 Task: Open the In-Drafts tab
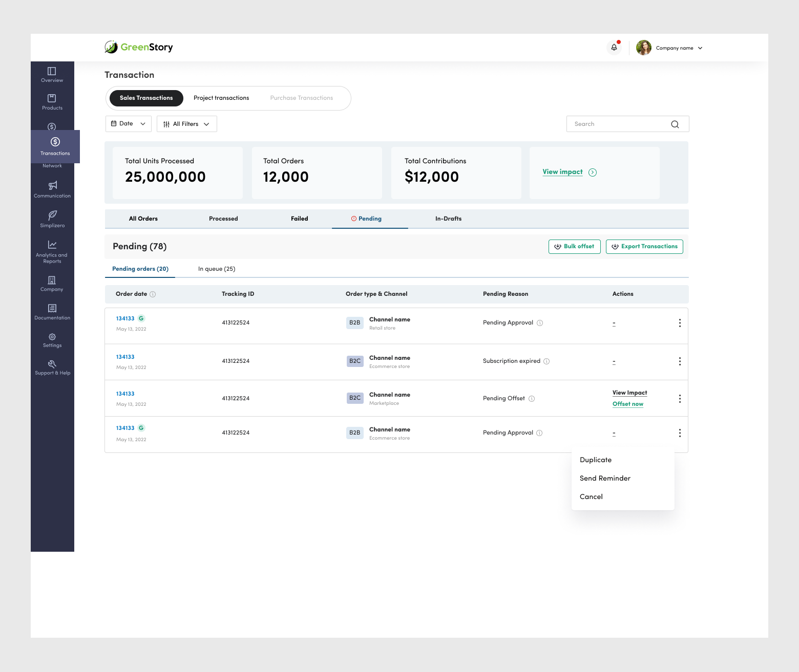click(449, 219)
